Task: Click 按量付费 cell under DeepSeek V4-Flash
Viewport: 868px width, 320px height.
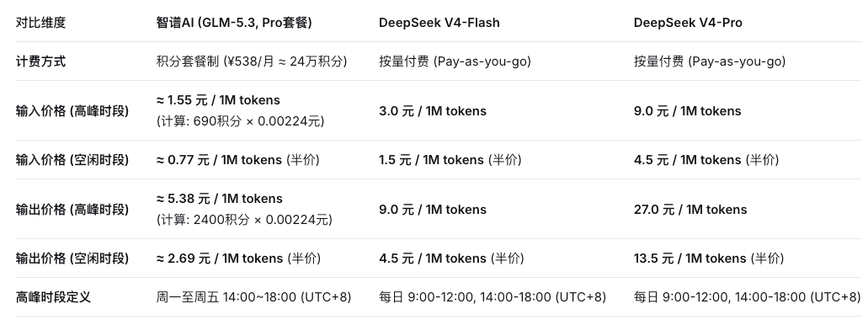Action: (x=455, y=61)
